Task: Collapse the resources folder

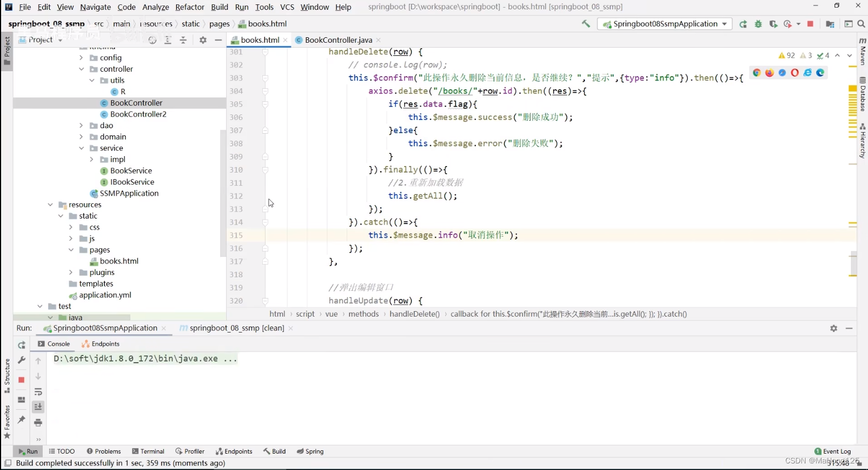Action: pyautogui.click(x=50, y=205)
